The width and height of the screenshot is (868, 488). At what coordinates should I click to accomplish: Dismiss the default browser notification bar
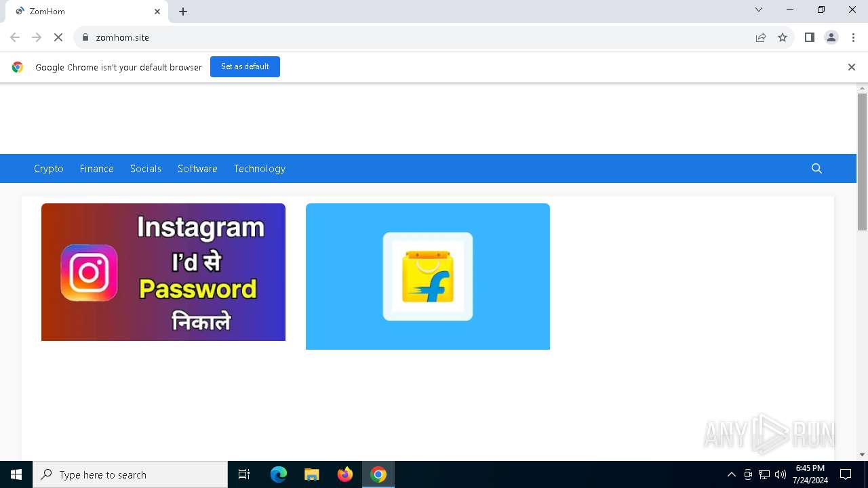pyautogui.click(x=852, y=67)
